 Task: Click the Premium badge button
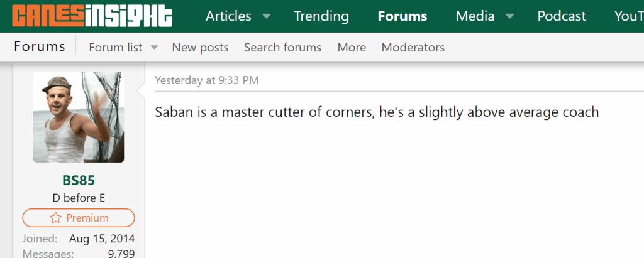point(79,218)
